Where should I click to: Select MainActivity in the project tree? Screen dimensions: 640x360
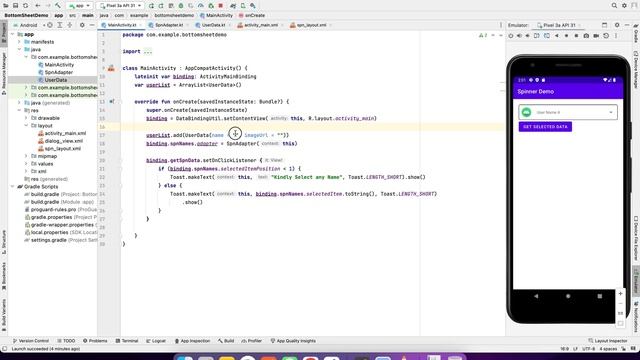(56, 64)
